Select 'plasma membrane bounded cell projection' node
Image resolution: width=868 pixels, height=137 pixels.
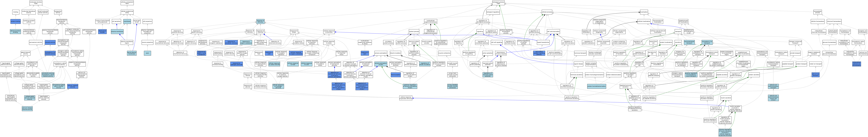click(148, 32)
